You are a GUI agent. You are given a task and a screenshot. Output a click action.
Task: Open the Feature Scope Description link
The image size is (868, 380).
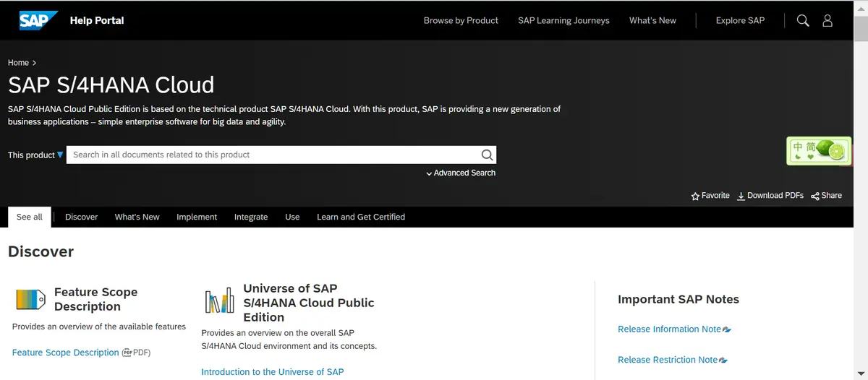65,353
